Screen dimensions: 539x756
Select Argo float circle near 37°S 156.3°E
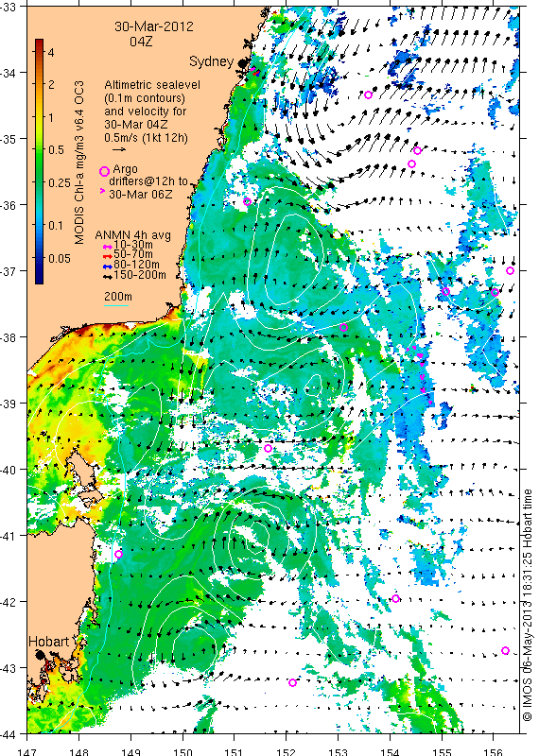[x=510, y=271]
